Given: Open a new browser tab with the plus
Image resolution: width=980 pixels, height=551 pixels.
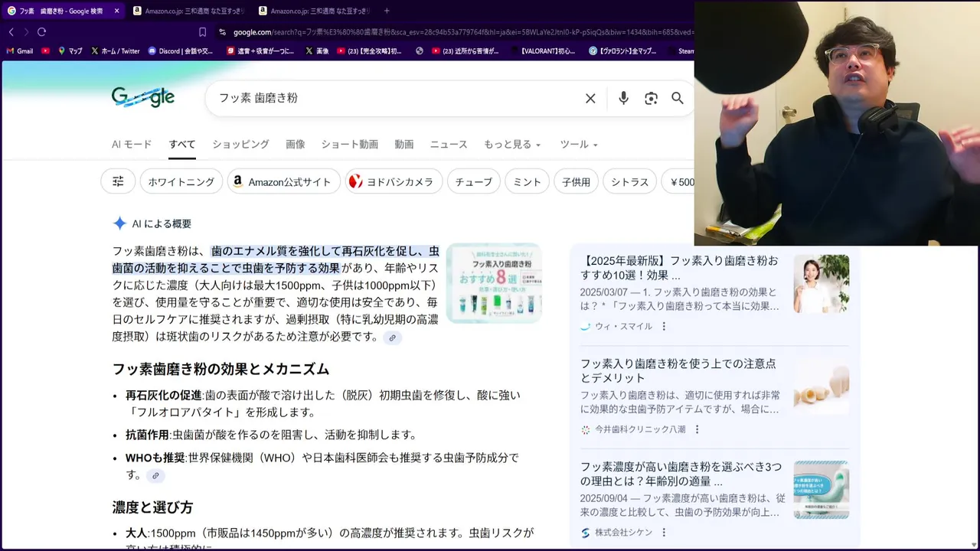Looking at the screenshot, I should tap(387, 11).
